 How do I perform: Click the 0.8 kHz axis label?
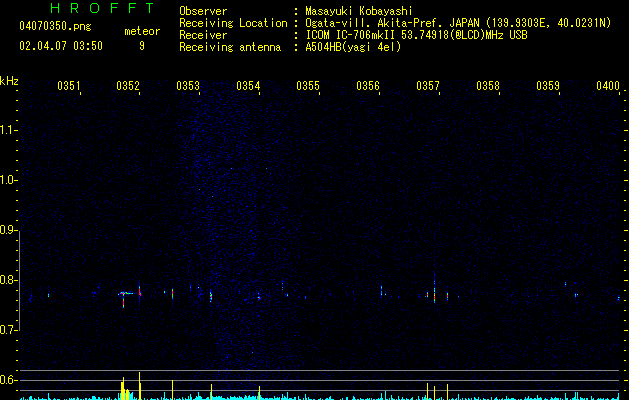pyautogui.click(x=8, y=280)
